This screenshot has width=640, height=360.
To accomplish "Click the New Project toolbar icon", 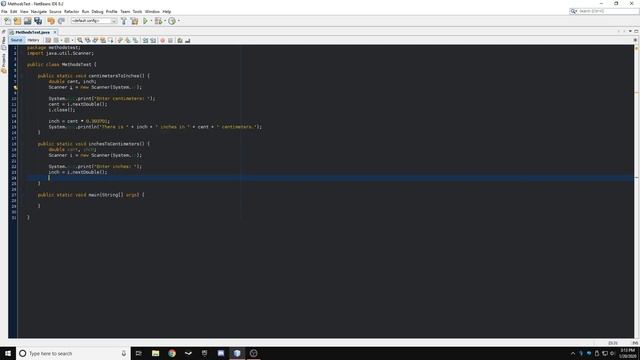I will [x=17, y=21].
